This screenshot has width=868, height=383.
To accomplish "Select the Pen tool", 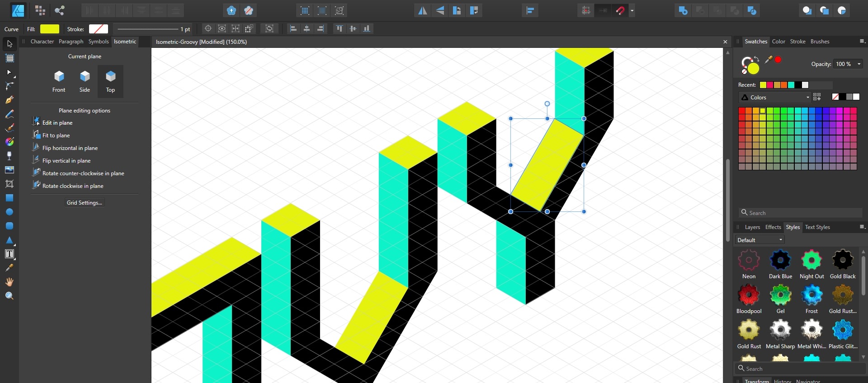I will [9, 100].
